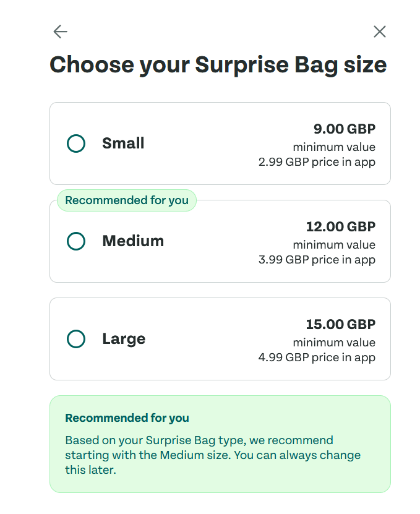Click the "Medium" size label
Viewport: 420px width, 514px height.
133,241
